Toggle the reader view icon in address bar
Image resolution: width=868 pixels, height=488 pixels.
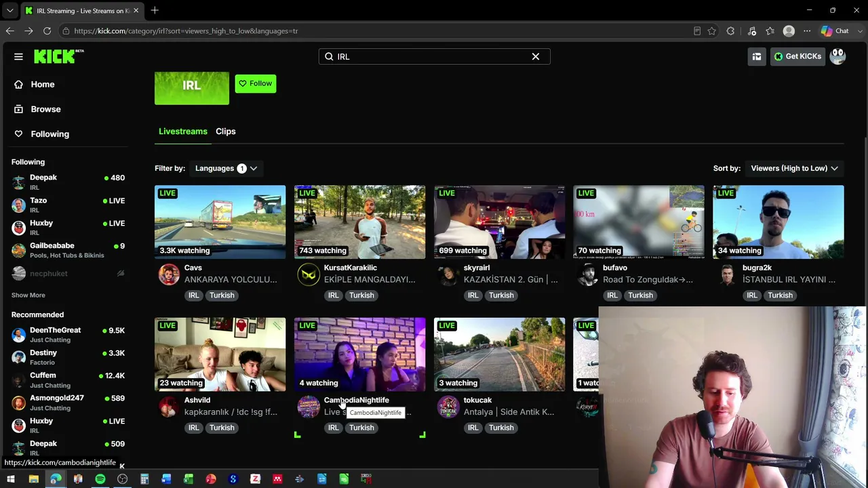697,31
